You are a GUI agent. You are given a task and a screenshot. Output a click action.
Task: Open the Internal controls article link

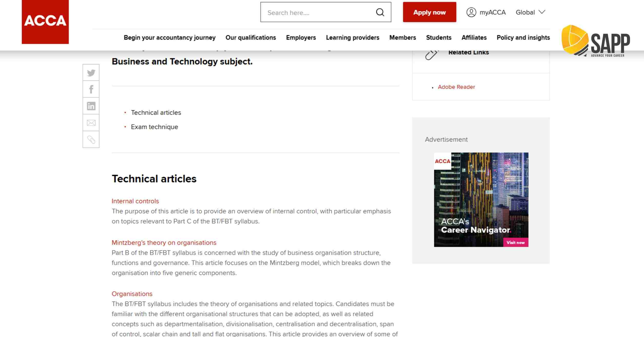point(135,201)
